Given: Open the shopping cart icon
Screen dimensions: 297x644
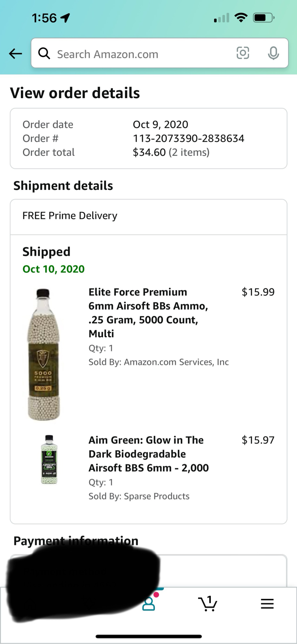Looking at the screenshot, I should 207,604.
